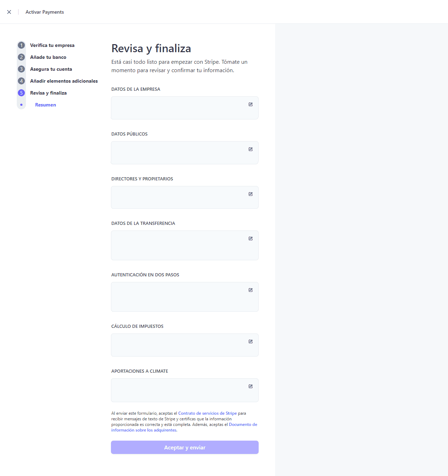
Task: Edit the CÁLCULO DE IMPUESTOS section
Action: pos(251,342)
